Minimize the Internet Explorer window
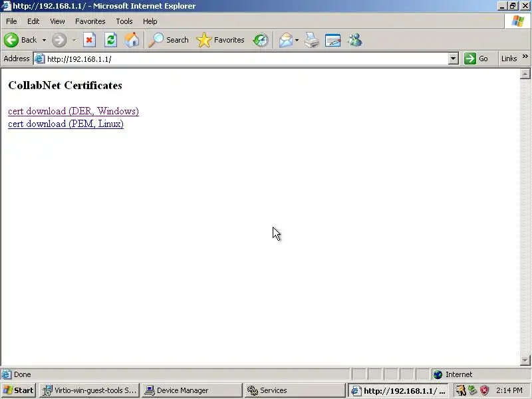532x399 pixels. tap(502, 6)
